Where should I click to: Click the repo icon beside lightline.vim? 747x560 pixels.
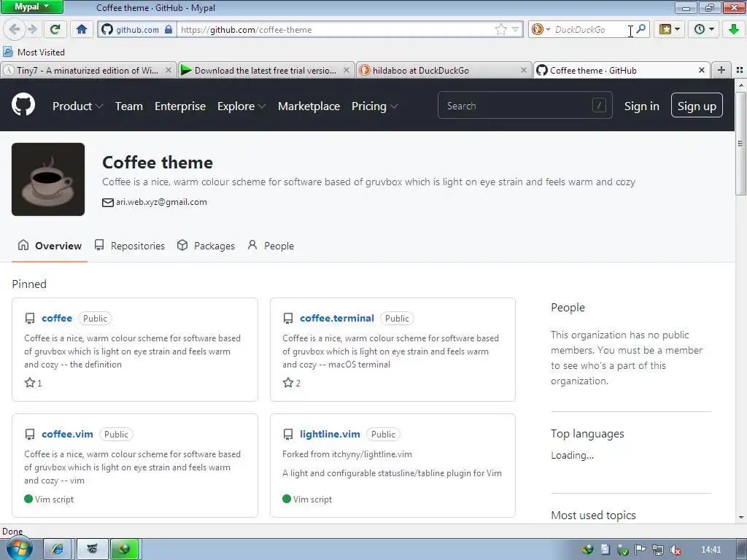click(287, 435)
